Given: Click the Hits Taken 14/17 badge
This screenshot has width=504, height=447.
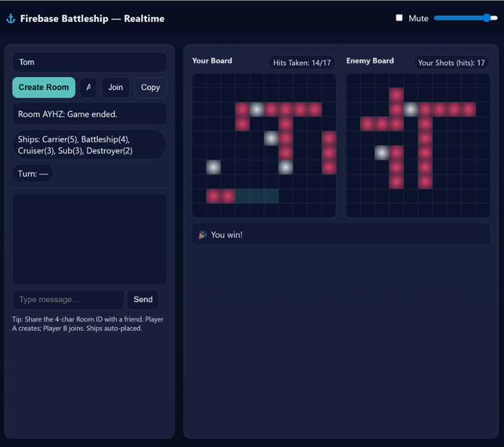Looking at the screenshot, I should [x=302, y=62].
